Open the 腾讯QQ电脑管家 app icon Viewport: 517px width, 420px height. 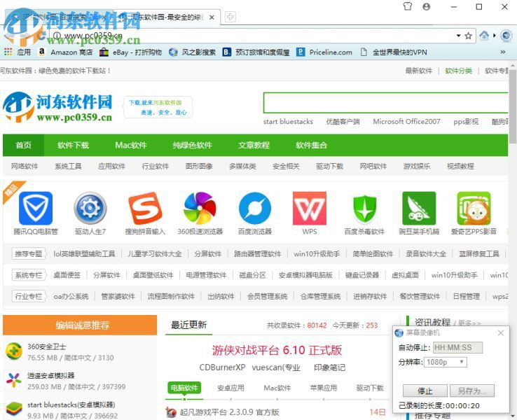[x=36, y=208]
